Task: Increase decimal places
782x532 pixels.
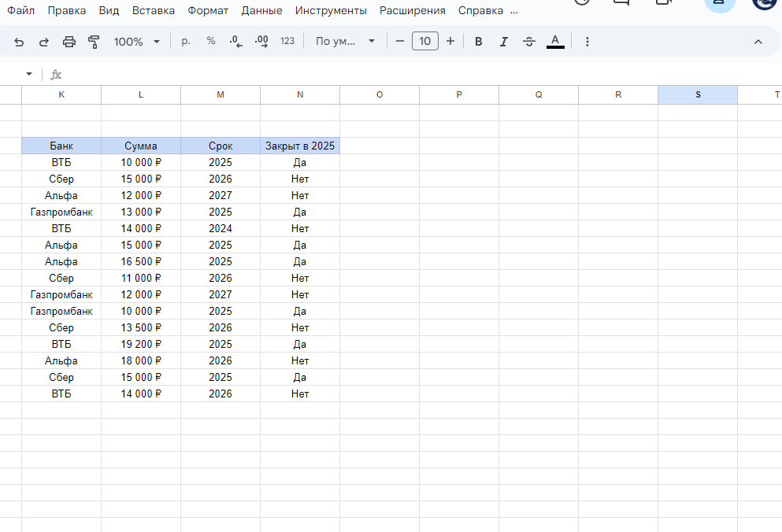Action: (261, 42)
